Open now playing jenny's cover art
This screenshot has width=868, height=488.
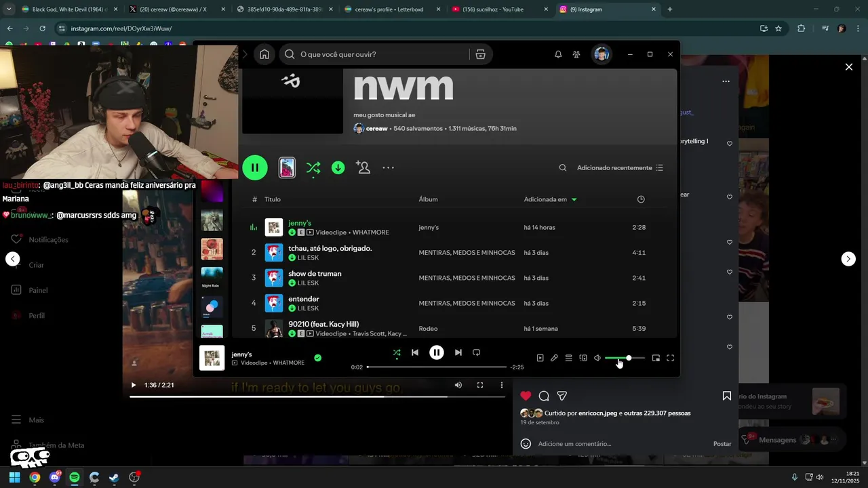click(x=212, y=358)
